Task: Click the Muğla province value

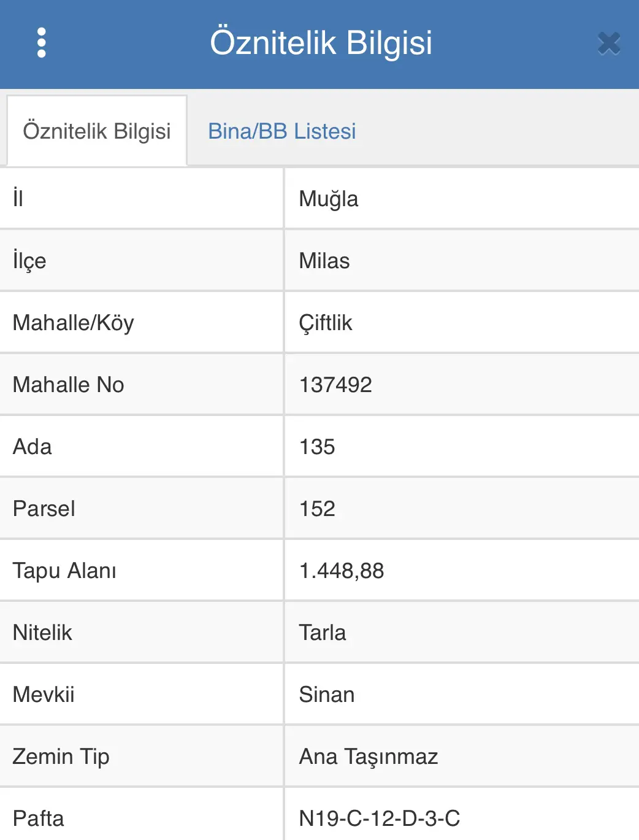Action: [x=329, y=199]
